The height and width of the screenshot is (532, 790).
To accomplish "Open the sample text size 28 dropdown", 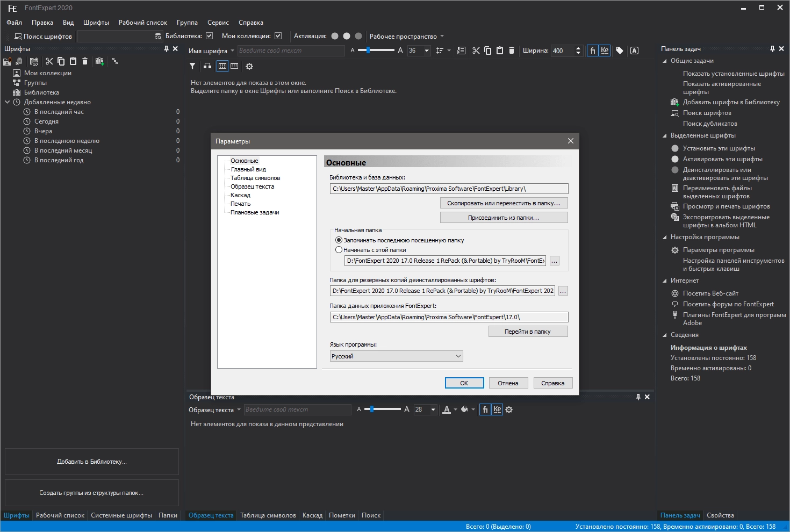I will pyautogui.click(x=433, y=409).
